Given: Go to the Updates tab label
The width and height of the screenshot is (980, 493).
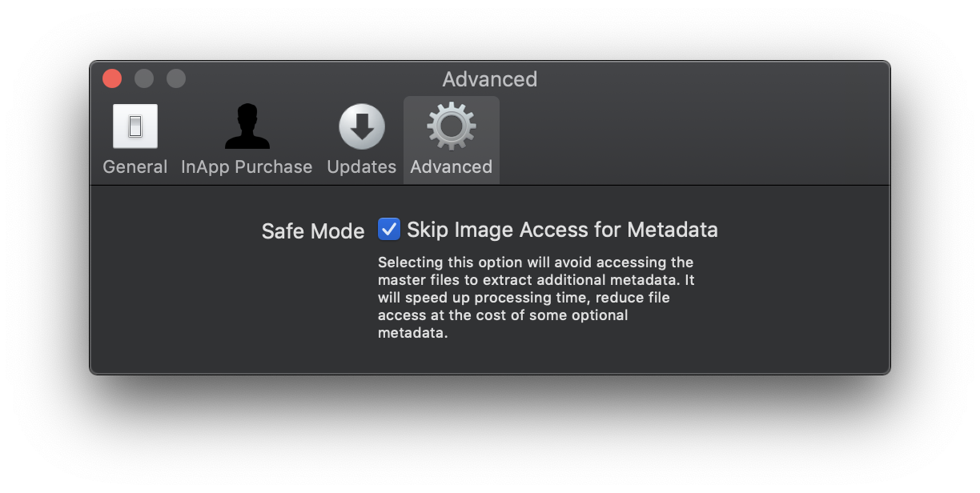Looking at the screenshot, I should (362, 166).
